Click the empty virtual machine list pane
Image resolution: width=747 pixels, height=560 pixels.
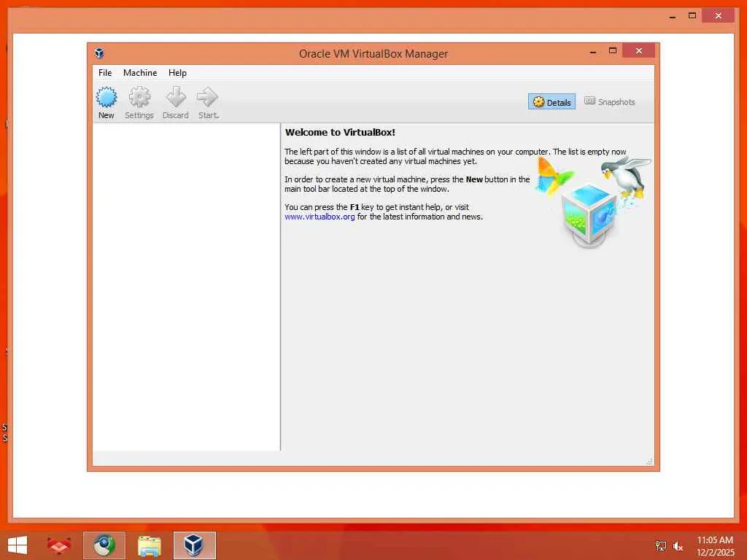coord(186,287)
